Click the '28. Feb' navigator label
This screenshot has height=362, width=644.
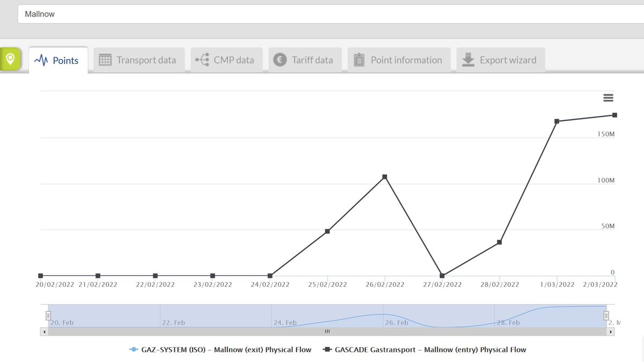coord(508,323)
